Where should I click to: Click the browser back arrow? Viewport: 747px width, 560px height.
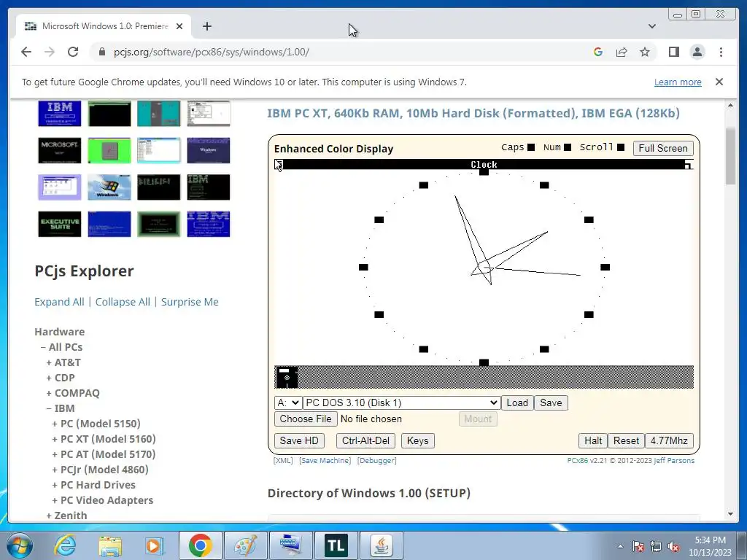26,52
